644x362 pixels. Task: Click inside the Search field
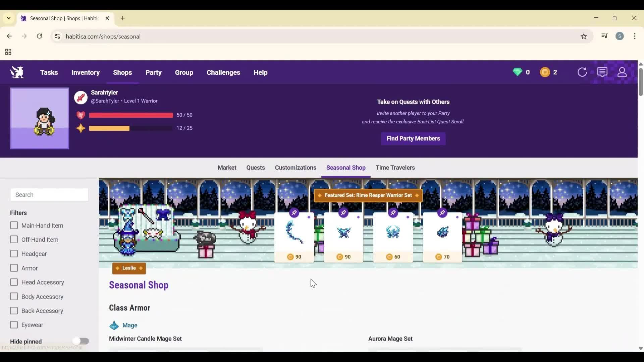[49, 194]
